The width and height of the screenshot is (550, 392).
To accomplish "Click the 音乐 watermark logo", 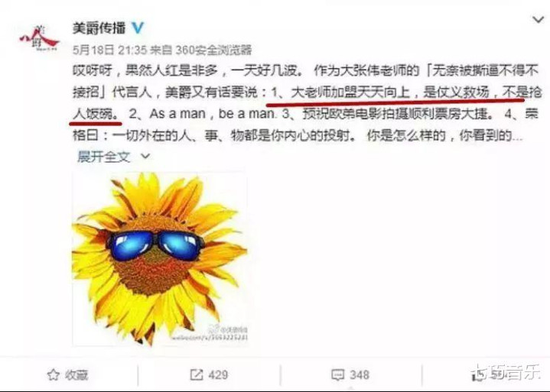I will [x=507, y=372].
